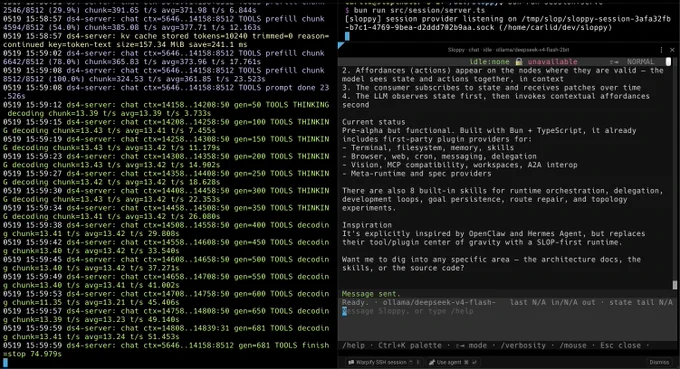
Task: Click the 'kv cache stored tokens=10240' log line
Action: click(166, 40)
